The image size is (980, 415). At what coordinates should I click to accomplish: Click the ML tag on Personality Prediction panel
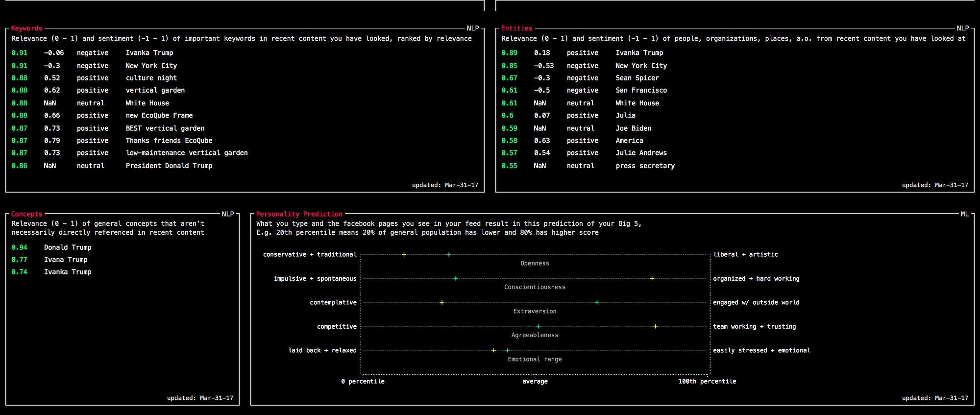(964, 214)
